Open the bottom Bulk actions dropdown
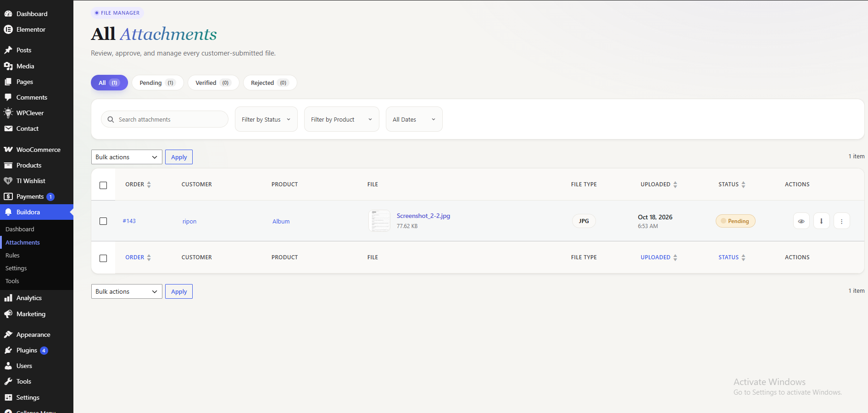868x413 pixels. (x=127, y=291)
